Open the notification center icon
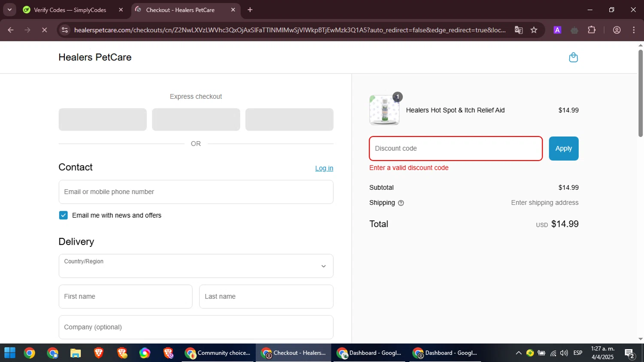The height and width of the screenshot is (362, 644). pos(630,353)
